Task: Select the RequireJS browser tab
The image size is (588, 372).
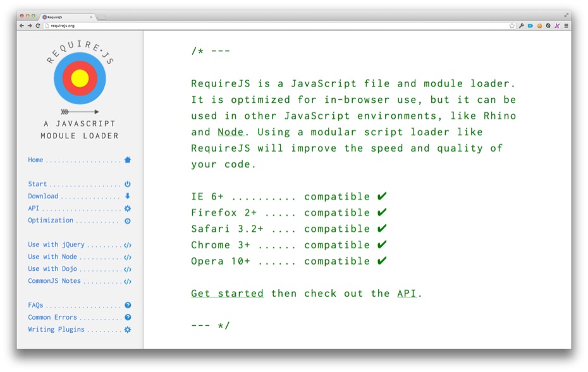Action: point(67,17)
